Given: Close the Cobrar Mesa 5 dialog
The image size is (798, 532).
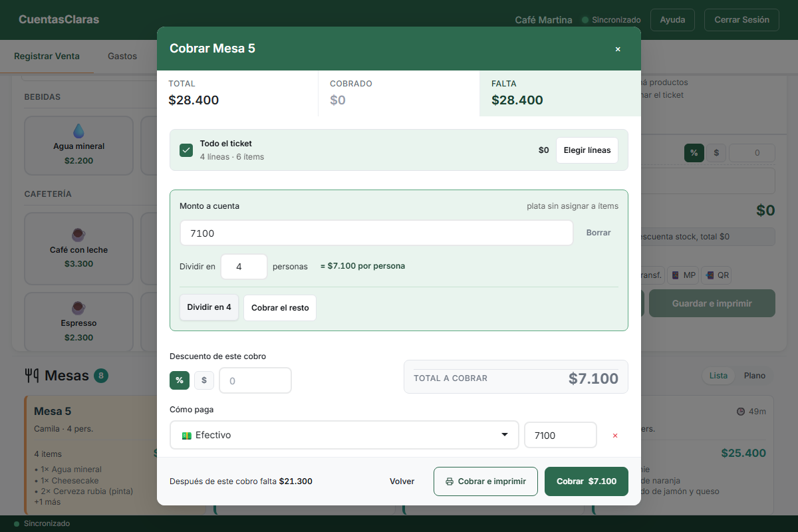Looking at the screenshot, I should pos(618,49).
